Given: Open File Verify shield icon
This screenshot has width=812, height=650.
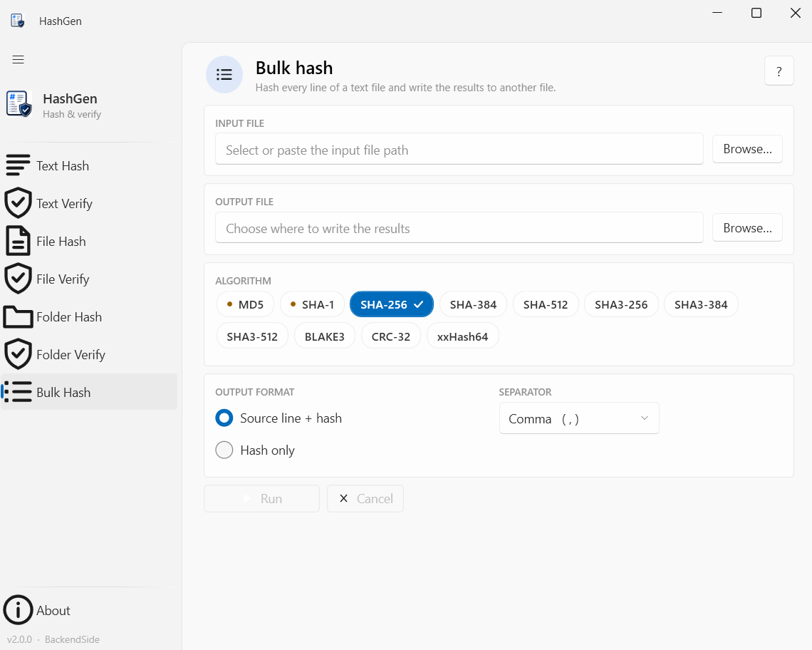Looking at the screenshot, I should click(x=18, y=279).
